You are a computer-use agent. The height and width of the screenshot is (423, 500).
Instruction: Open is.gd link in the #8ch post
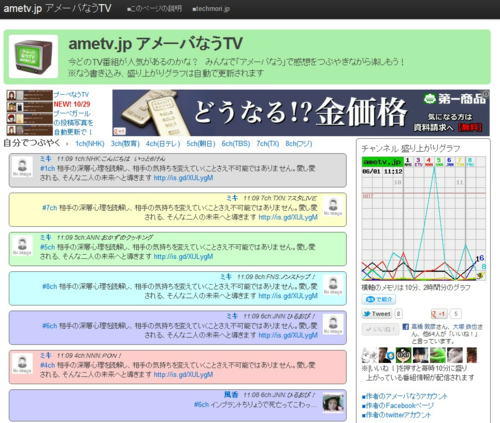click(288, 296)
